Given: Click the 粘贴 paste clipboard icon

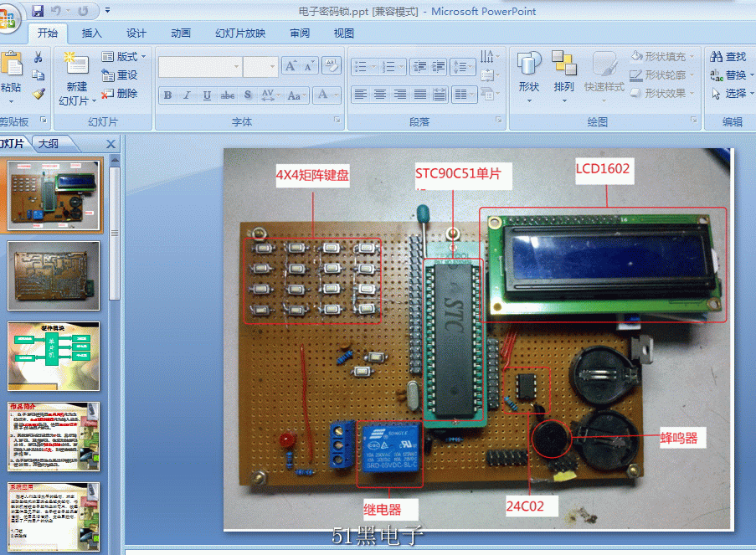Looking at the screenshot, I should pyautogui.click(x=12, y=64).
